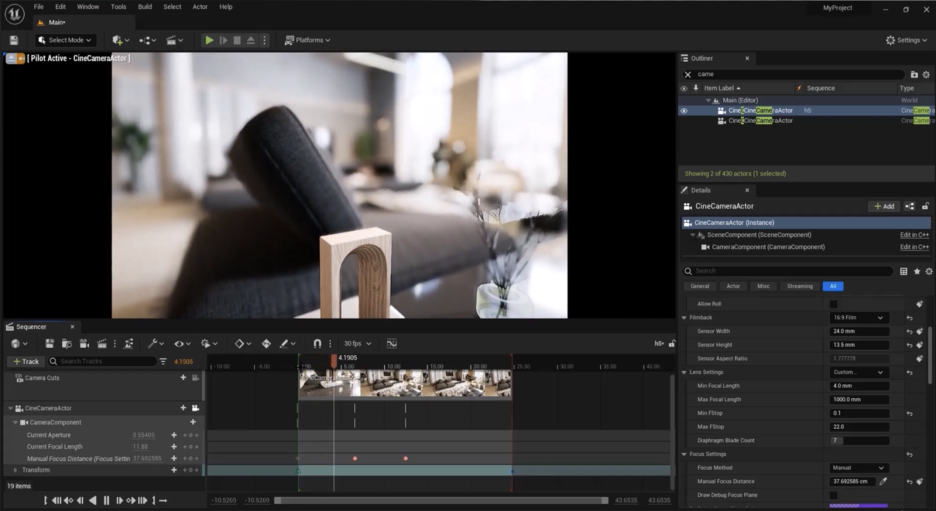Open the Focus Method dropdown set to Manual
Viewport: 936px width, 511px height.
click(x=858, y=467)
